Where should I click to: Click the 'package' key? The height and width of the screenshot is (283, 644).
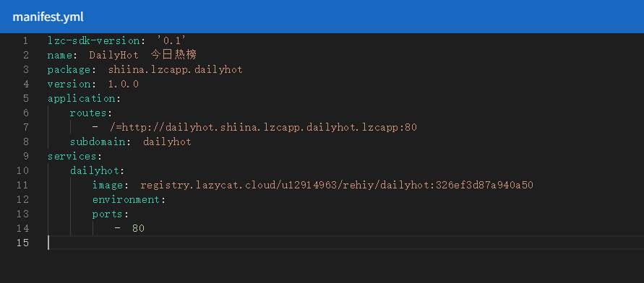(x=69, y=70)
